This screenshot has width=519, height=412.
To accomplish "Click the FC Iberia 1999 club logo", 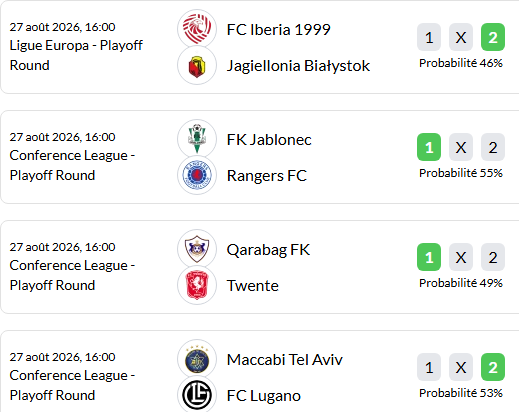I will click(197, 29).
